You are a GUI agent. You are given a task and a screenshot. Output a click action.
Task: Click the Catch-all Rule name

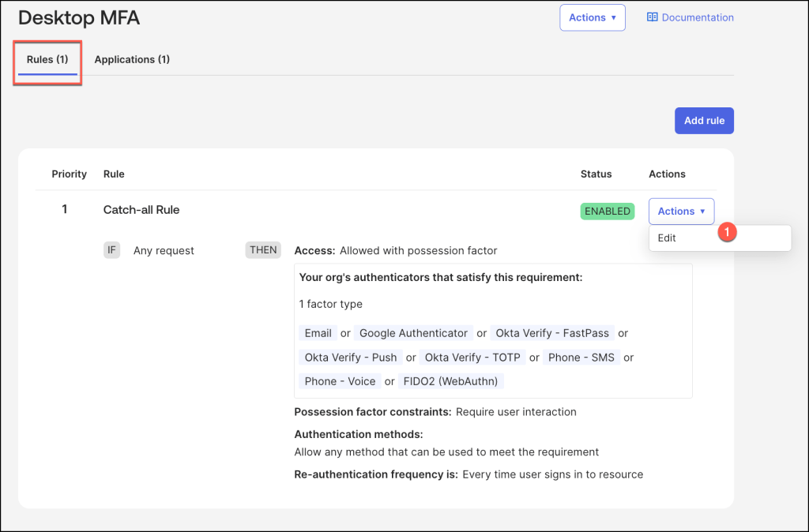point(141,210)
